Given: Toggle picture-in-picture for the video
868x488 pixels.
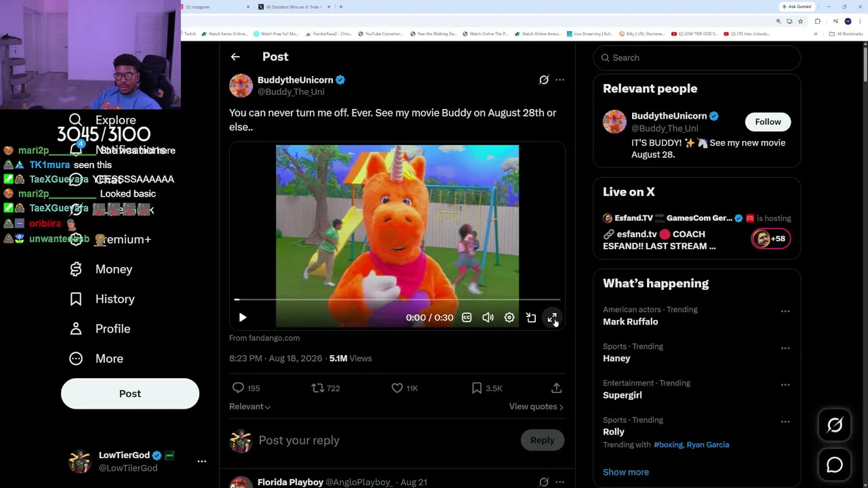Looking at the screenshot, I should point(531,317).
